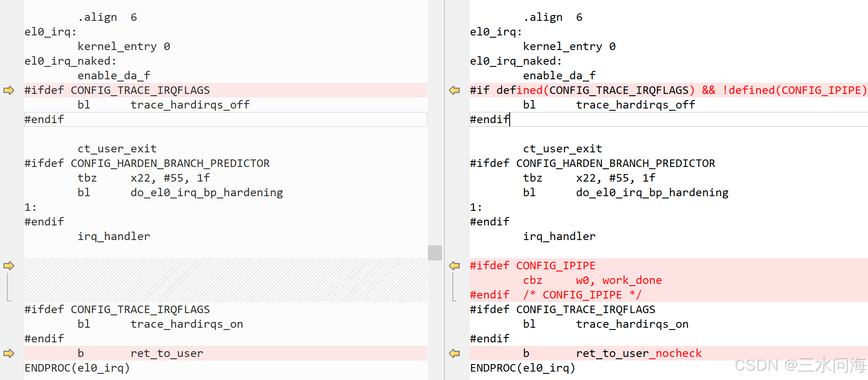Click left pane '1:' label line
Screen dimensions: 868x380
pos(31,207)
